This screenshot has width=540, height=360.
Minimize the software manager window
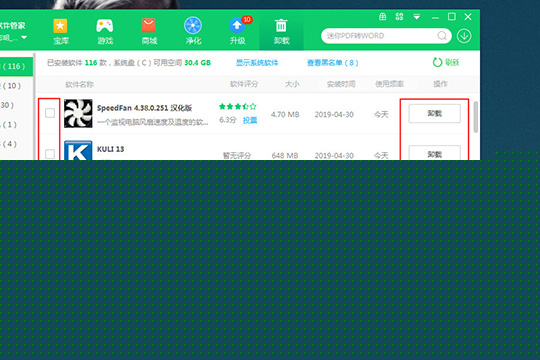[x=435, y=17]
